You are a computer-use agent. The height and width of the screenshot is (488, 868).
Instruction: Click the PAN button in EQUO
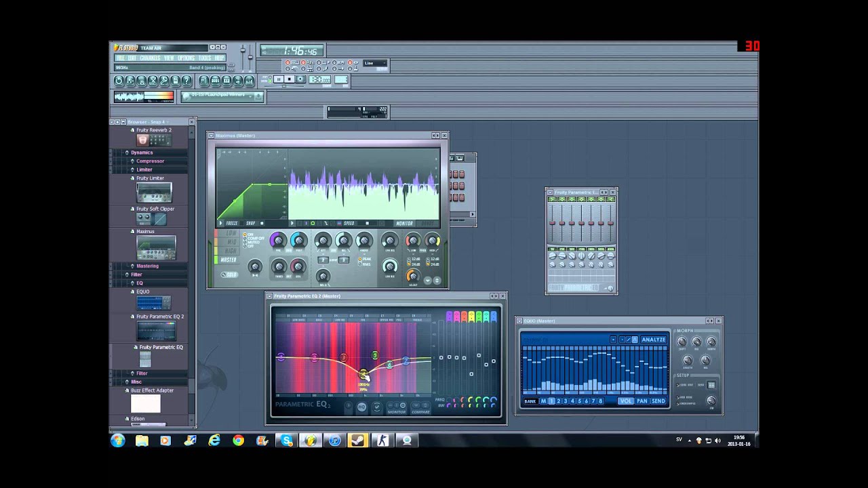pyautogui.click(x=642, y=401)
